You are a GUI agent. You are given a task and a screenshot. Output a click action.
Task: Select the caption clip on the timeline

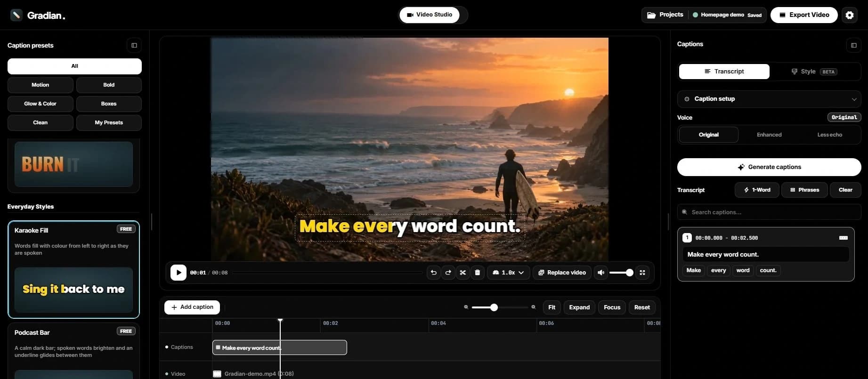pyautogui.click(x=280, y=347)
